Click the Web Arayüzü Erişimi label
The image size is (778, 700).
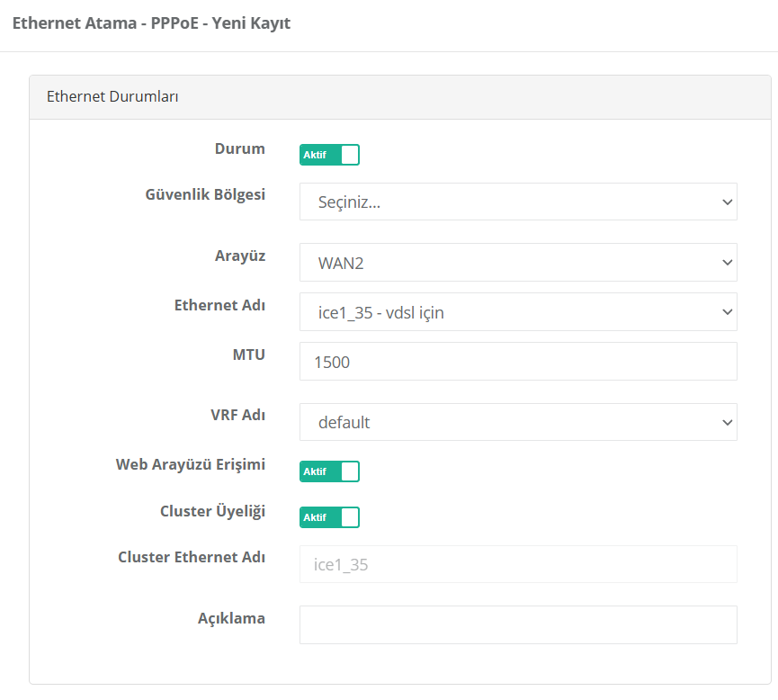tap(190, 464)
